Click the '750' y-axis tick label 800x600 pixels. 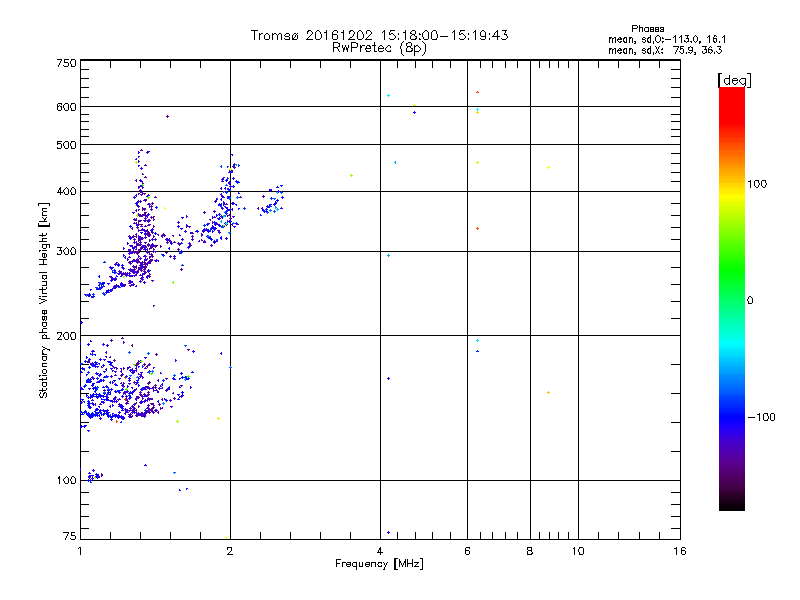click(x=66, y=63)
